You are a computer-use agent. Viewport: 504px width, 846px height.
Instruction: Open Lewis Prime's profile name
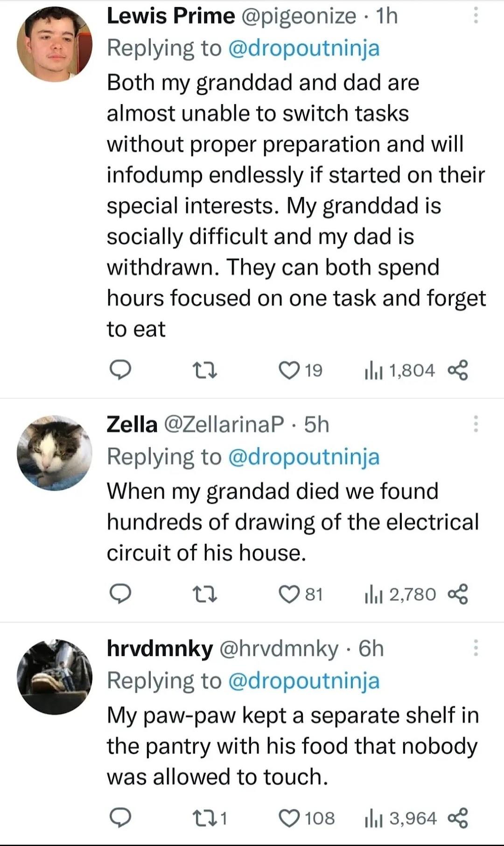click(171, 16)
